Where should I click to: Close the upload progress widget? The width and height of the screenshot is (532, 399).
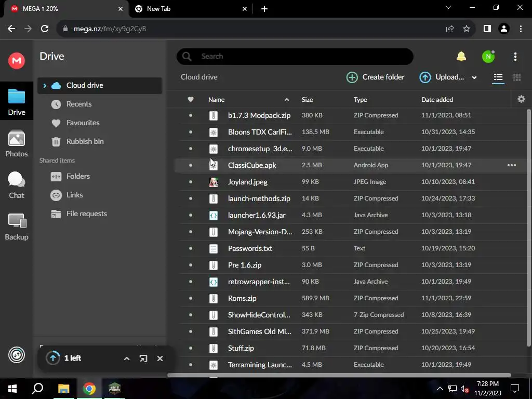(160, 358)
